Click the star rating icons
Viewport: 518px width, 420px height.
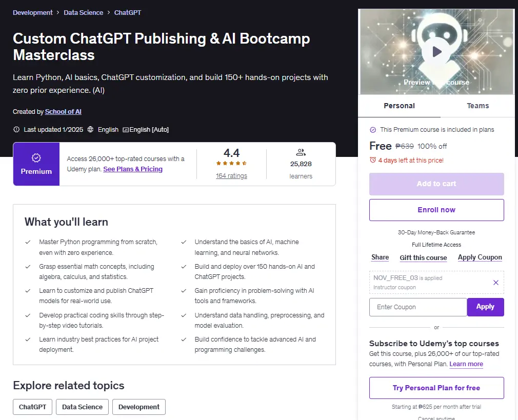coord(231,163)
